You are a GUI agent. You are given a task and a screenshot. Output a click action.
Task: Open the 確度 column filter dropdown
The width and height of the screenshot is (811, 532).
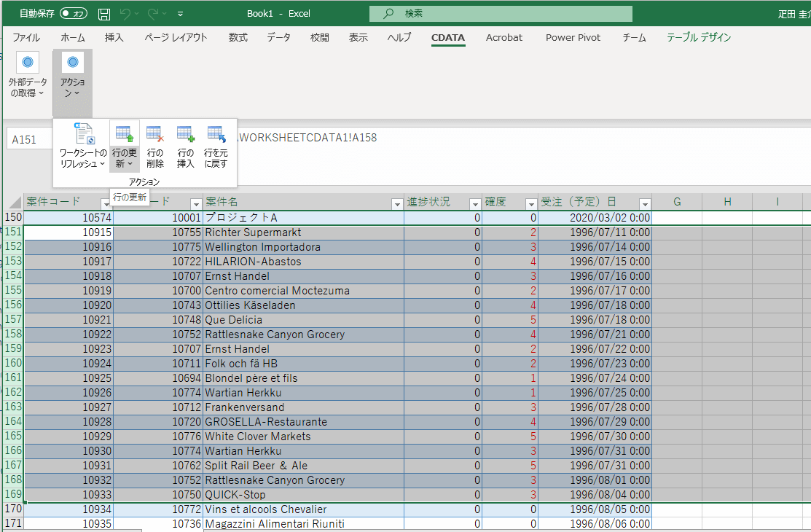pos(530,203)
